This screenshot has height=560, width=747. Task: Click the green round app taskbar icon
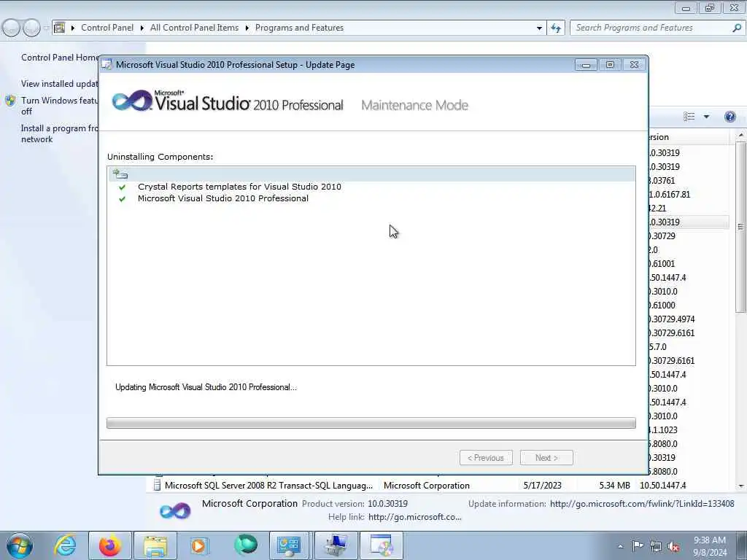tap(245, 545)
